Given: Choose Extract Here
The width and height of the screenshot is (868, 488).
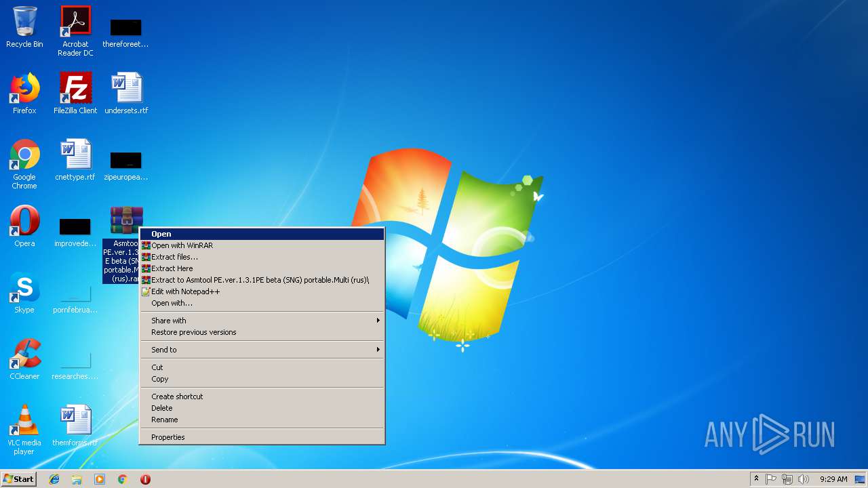Looking at the screenshot, I should point(262,268).
